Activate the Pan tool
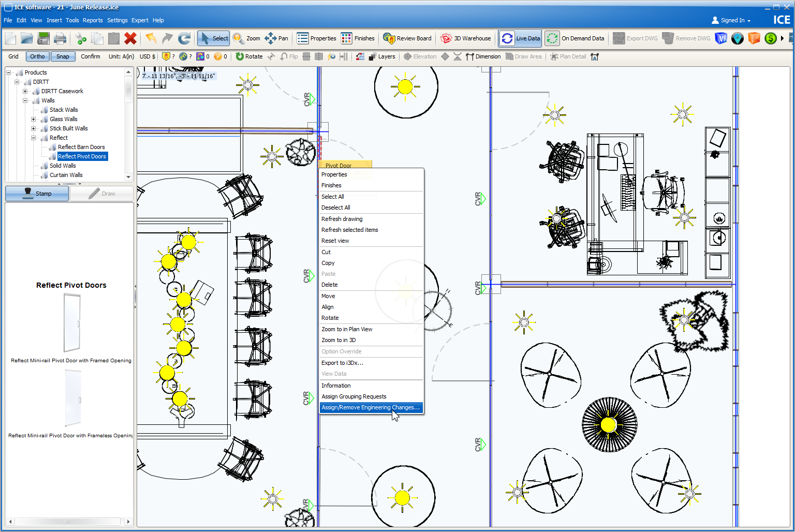 (x=276, y=38)
